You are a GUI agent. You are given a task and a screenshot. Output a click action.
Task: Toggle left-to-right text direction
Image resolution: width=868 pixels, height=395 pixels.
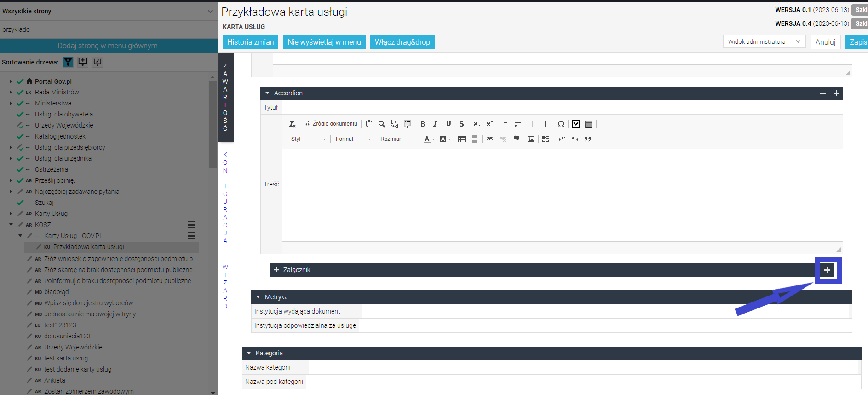pos(562,139)
